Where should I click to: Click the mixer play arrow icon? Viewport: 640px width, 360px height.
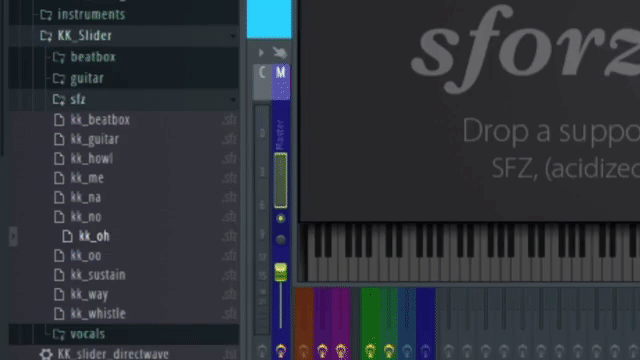261,53
